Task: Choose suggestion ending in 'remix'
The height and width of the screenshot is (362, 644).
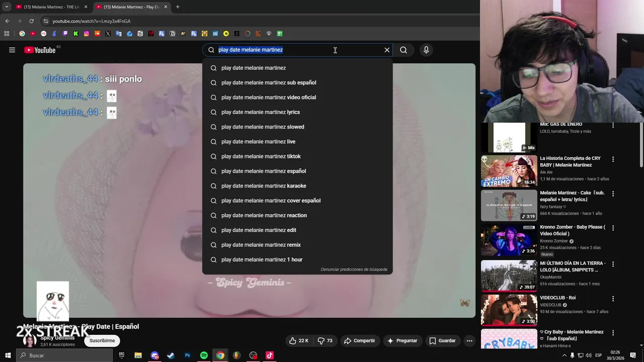Action: 297,245
